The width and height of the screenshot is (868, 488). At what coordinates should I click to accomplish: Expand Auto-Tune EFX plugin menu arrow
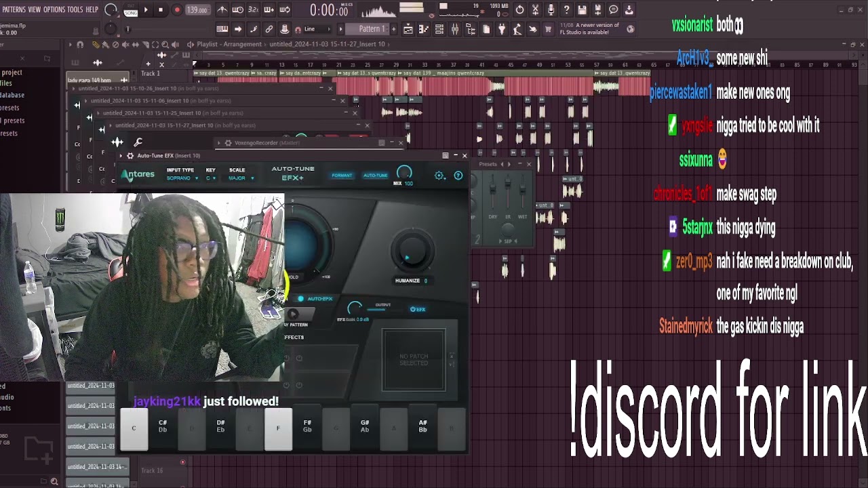tap(121, 156)
